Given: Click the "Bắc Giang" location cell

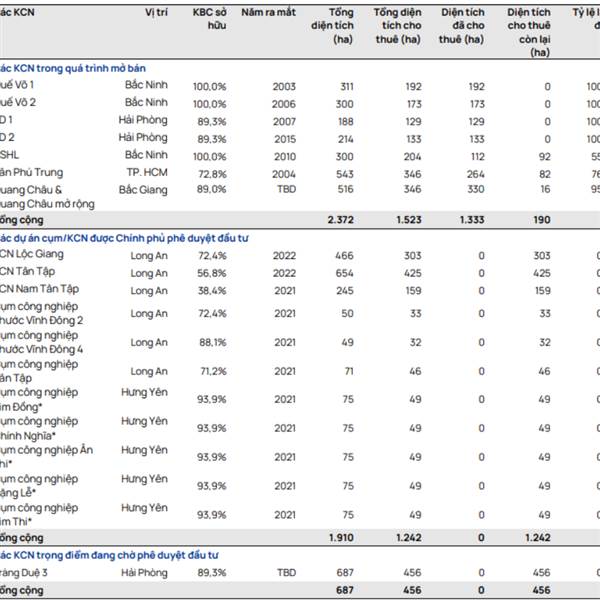Looking at the screenshot, I should pyautogui.click(x=143, y=190).
